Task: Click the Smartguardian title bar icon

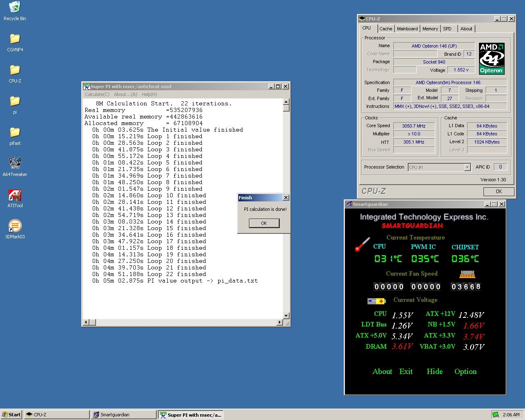Action: click(x=349, y=204)
